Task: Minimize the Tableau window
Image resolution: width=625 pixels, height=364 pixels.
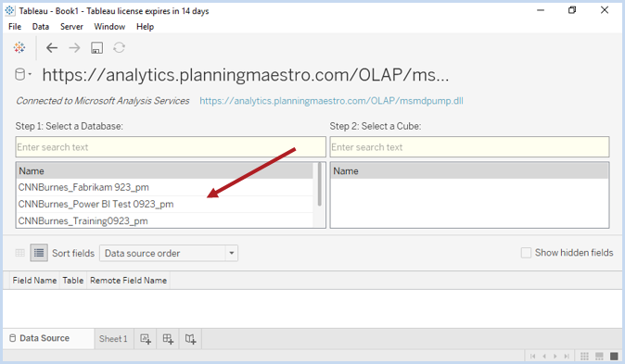Action: click(541, 10)
